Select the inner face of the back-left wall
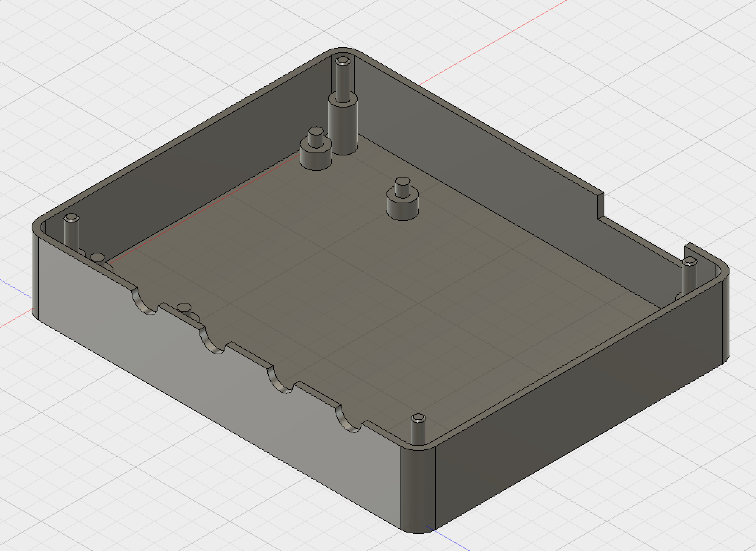The image size is (756, 551). coord(206,158)
